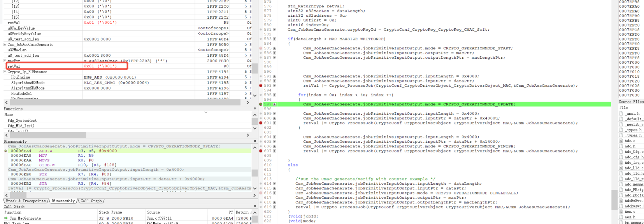This screenshot has width=644, height=224.
Task: Set a breakpoint dot on line 595
Action: point(261,95)
